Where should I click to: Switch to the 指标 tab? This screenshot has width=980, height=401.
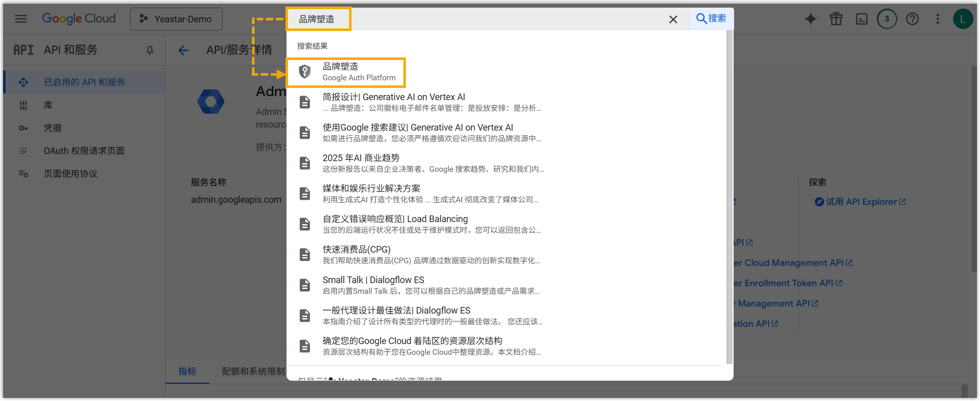(187, 372)
